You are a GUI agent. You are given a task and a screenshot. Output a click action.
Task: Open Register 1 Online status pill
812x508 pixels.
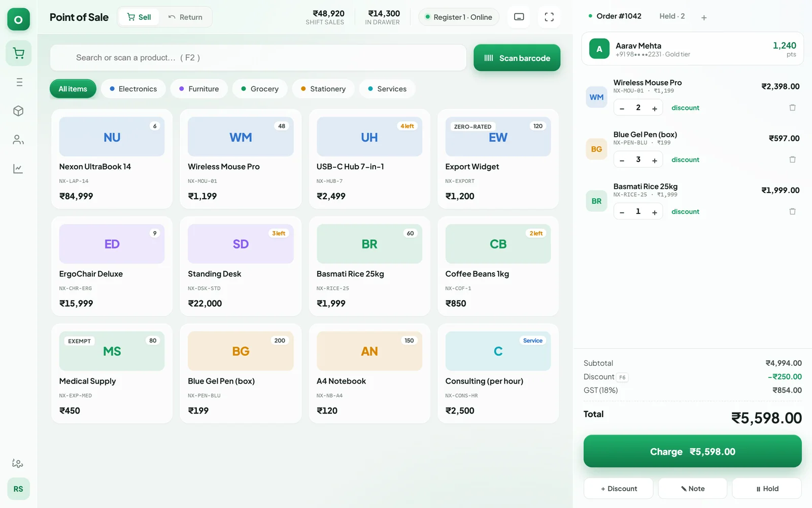tap(459, 17)
